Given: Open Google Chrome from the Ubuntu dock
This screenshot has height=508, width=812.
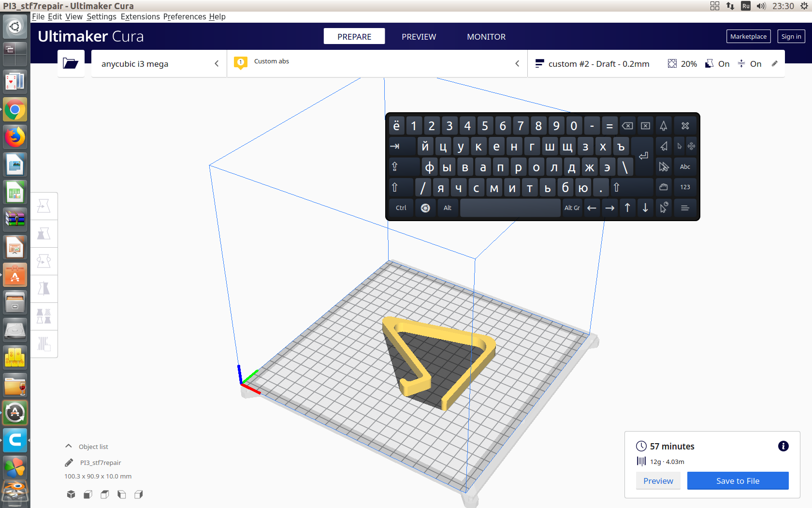Looking at the screenshot, I should coord(15,110).
